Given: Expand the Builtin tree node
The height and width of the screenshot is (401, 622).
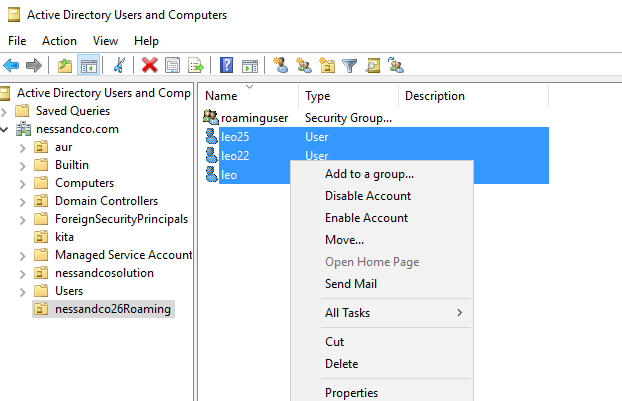Looking at the screenshot, I should coord(23,166).
